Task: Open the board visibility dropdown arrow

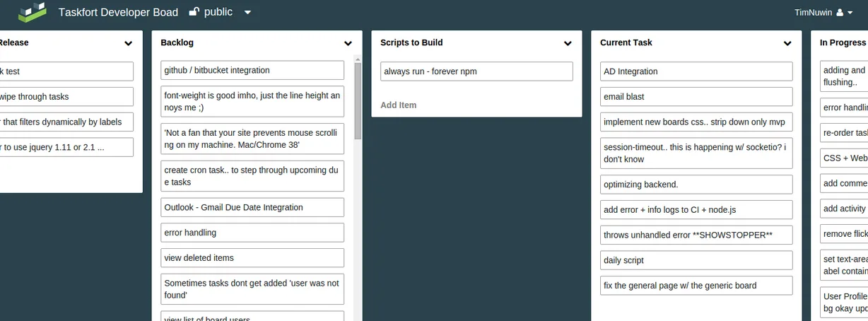Action: point(247,13)
